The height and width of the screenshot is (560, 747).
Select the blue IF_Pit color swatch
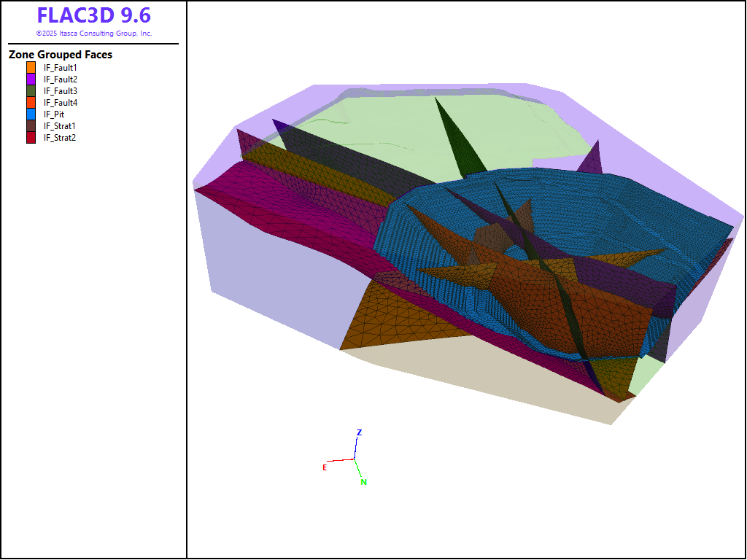(31, 114)
